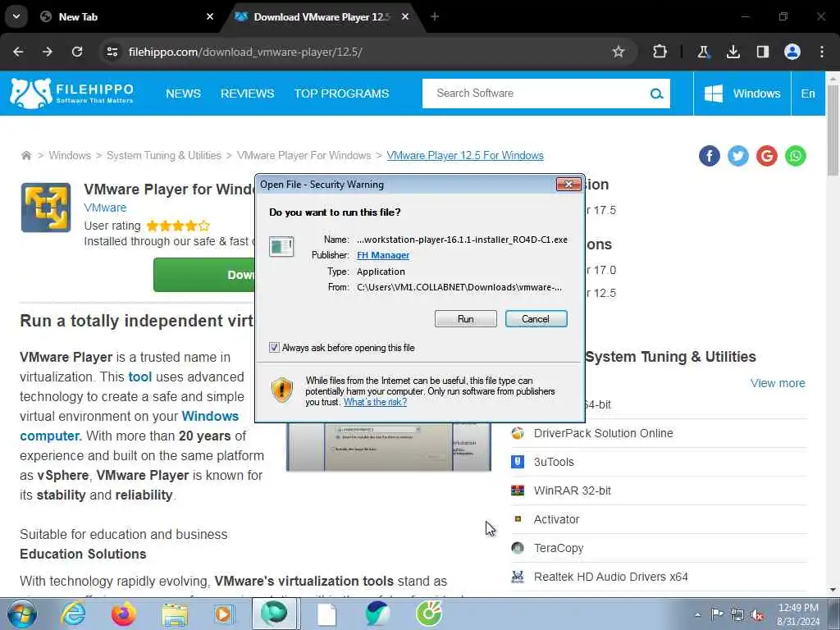Reload the page
840x630 pixels.
pos(77,52)
